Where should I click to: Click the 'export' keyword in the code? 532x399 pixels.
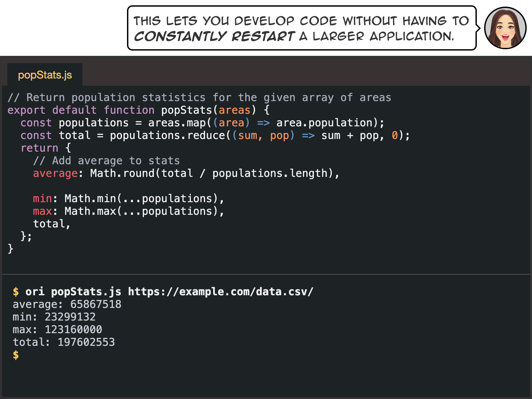click(x=26, y=110)
